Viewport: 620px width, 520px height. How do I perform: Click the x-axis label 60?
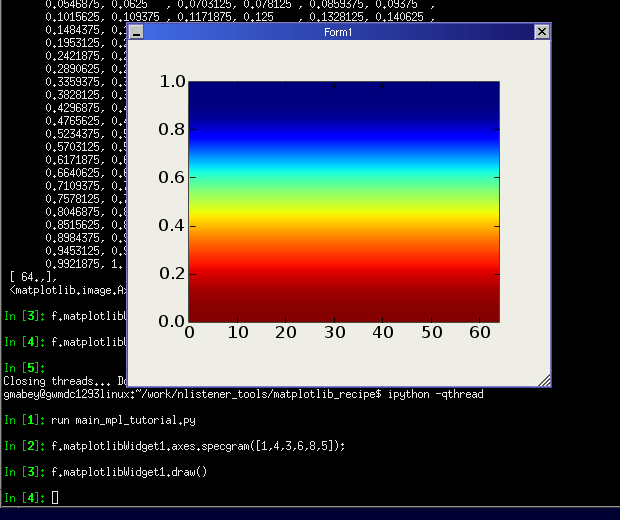coord(480,333)
